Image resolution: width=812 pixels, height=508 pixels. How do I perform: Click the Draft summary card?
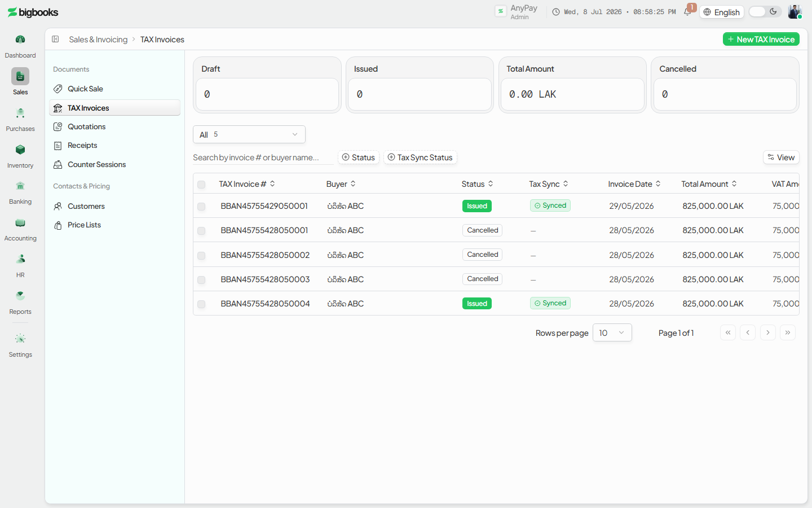coord(267,85)
